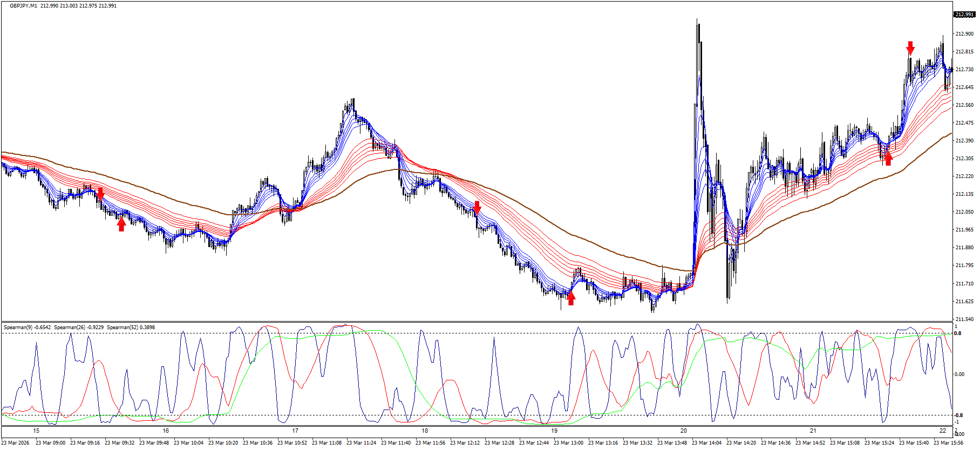Click the current price tag 212.991
The height and width of the screenshot is (457, 980).
(x=964, y=15)
